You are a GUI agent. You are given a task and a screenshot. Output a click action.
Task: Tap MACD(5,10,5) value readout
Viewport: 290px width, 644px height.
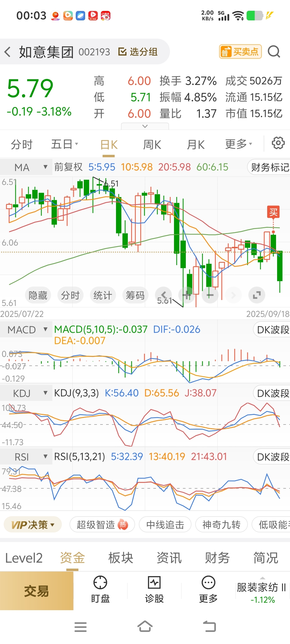(101, 329)
